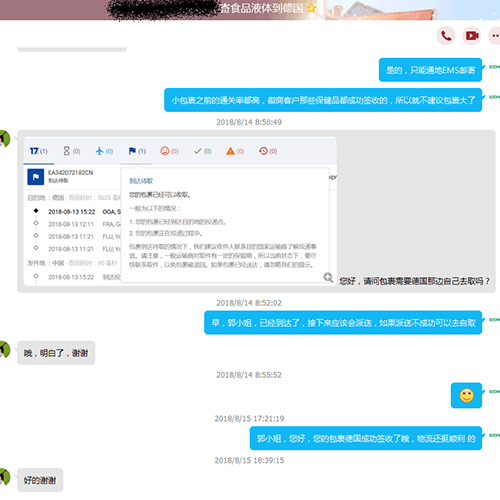Viewport: 500px width, 500px height.
Task: Click the blue flag status icon
Action: 36,177
